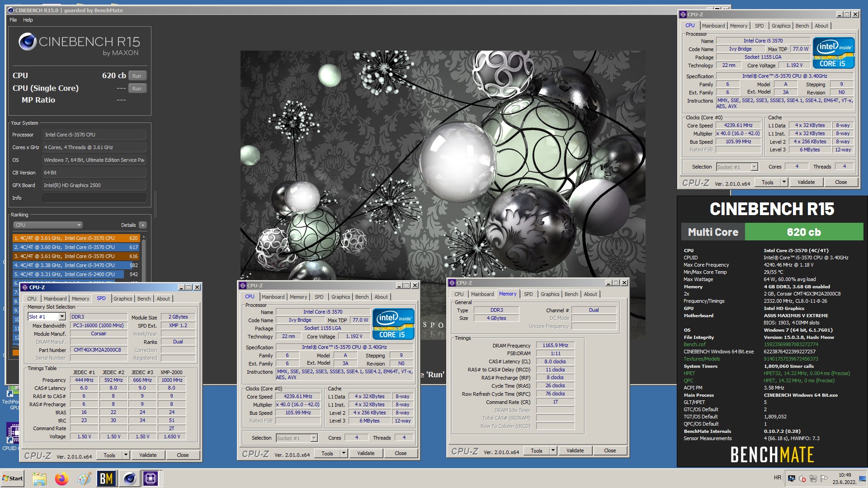This screenshot has width=868, height=488.
Task: Switch to Bench tab in upper-right CPU-Z window
Action: coord(802,26)
